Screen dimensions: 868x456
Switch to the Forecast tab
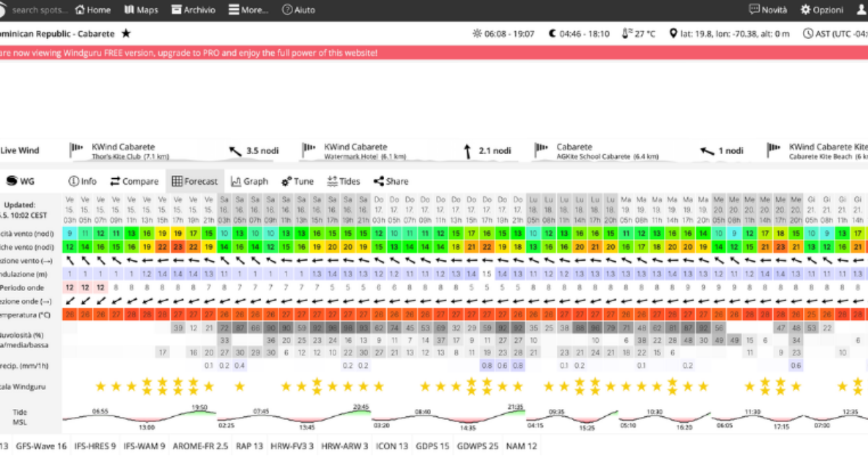click(x=195, y=181)
